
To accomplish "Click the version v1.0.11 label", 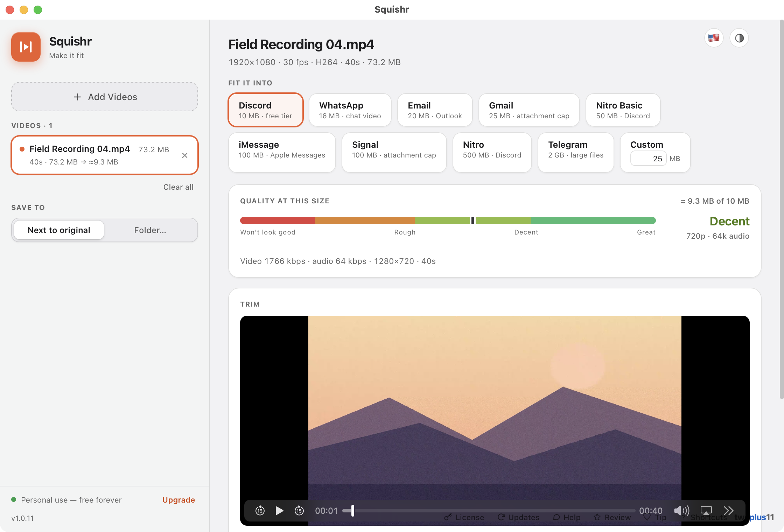I will [22, 518].
